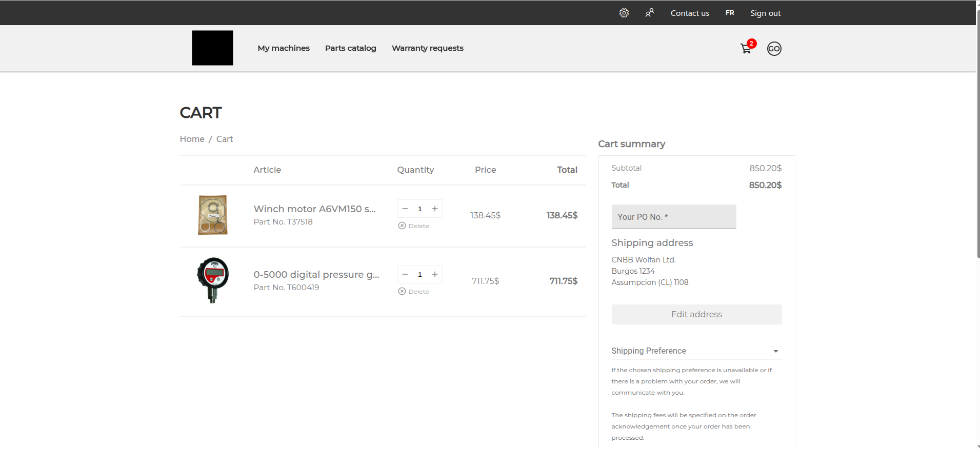The image size is (980, 449).
Task: Click the user management icon
Action: point(650,13)
